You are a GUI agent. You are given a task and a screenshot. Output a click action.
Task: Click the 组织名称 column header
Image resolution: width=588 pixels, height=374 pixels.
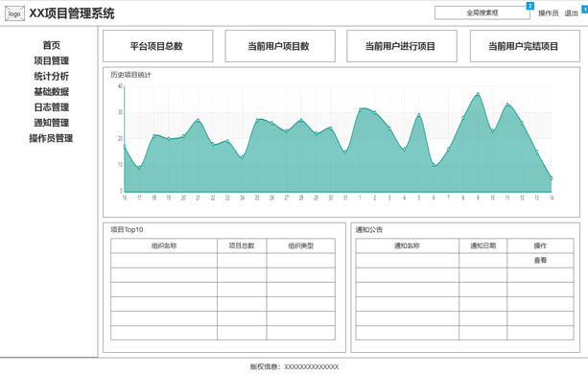click(164, 245)
